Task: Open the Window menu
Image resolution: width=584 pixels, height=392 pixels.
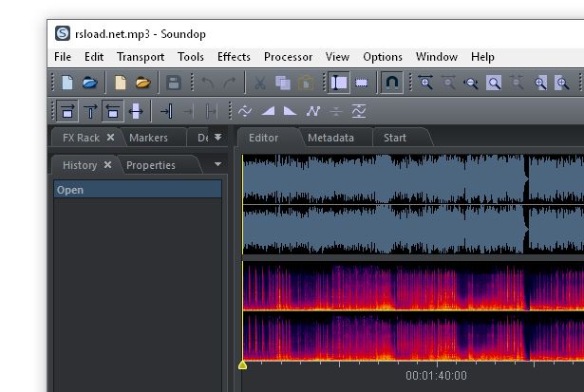Action: click(437, 57)
